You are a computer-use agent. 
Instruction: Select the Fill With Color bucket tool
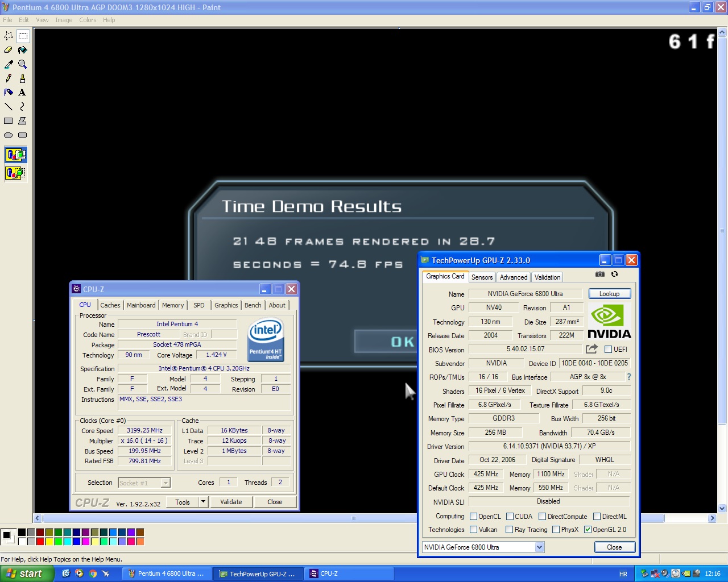tap(22, 50)
